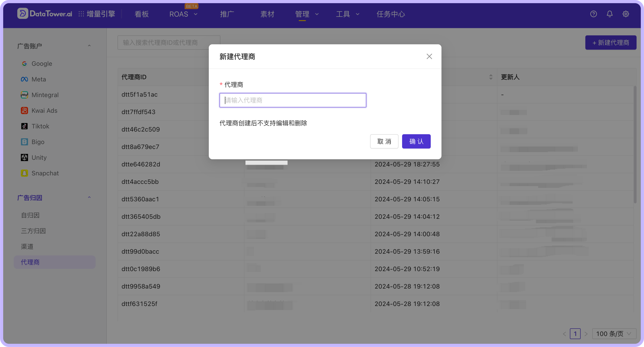Sort by the update time column arrows
The width and height of the screenshot is (644, 347).
point(491,77)
